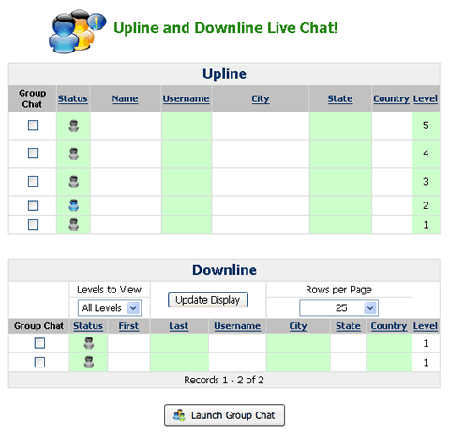Open the Rows per Page dropdown
The width and height of the screenshot is (450, 434).
click(339, 308)
